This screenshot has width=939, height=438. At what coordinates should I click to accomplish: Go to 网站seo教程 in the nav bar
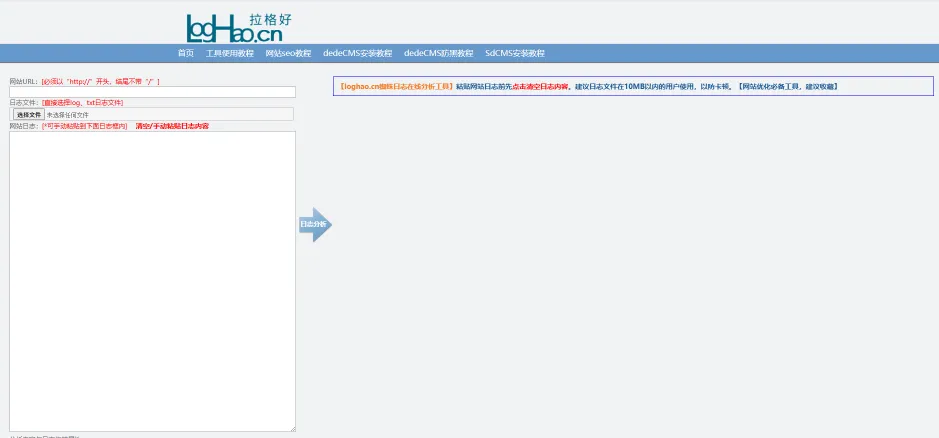click(x=289, y=53)
